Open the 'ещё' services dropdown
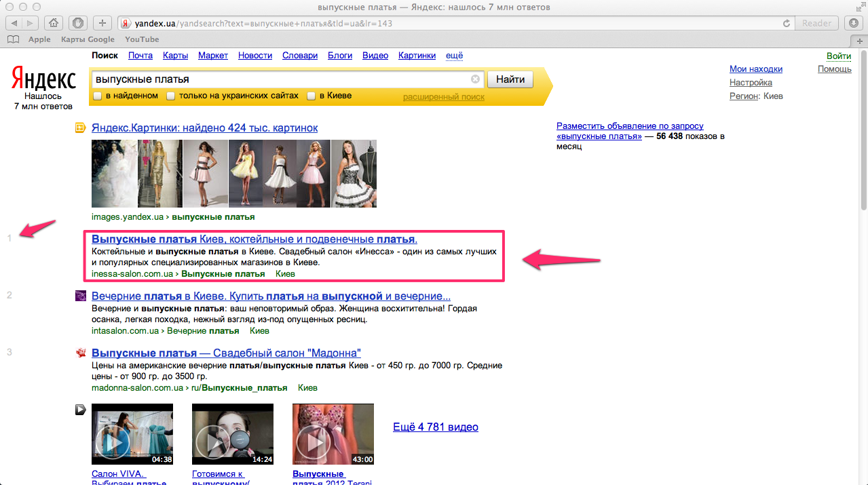This screenshot has height=485, width=868. click(454, 56)
